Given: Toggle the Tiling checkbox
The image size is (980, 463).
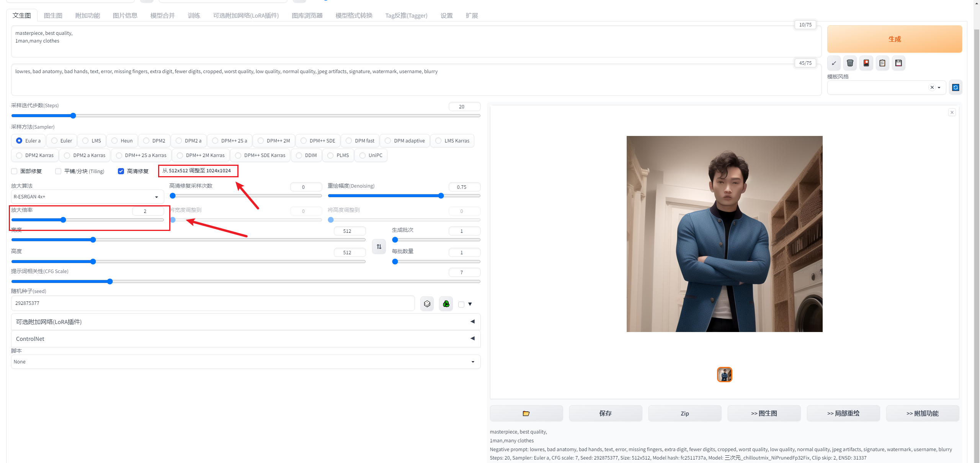Looking at the screenshot, I should coord(58,171).
